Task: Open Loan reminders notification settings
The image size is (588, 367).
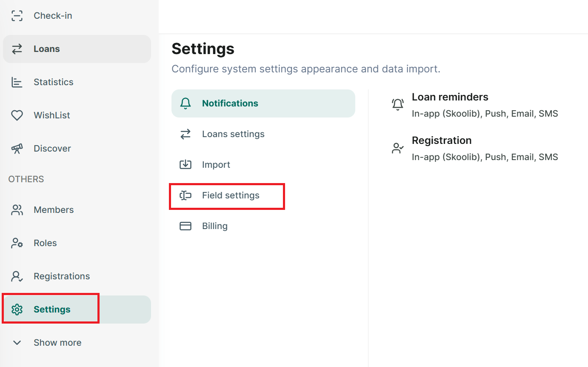Action: [x=474, y=105]
